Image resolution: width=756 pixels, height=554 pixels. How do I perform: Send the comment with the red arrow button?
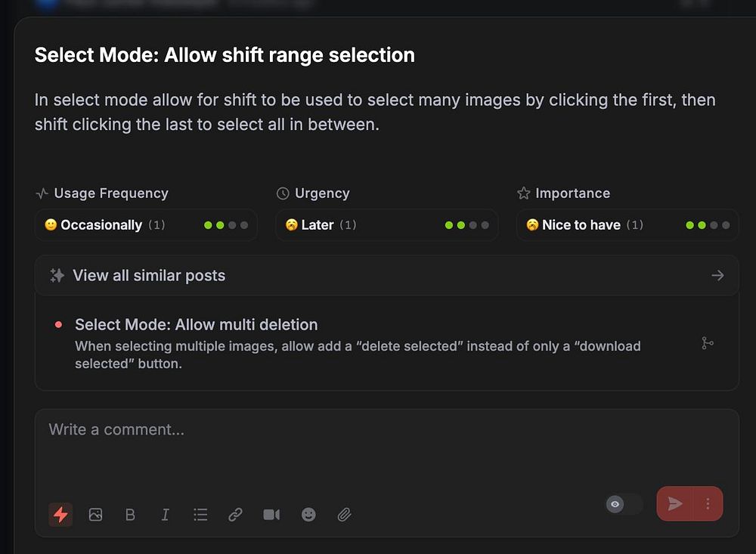[x=675, y=504]
